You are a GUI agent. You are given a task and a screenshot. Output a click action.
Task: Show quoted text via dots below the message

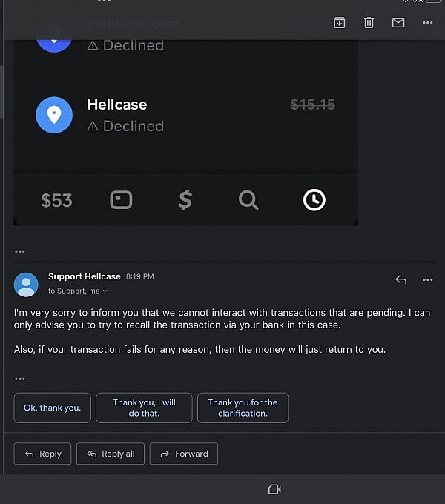pos(20,379)
